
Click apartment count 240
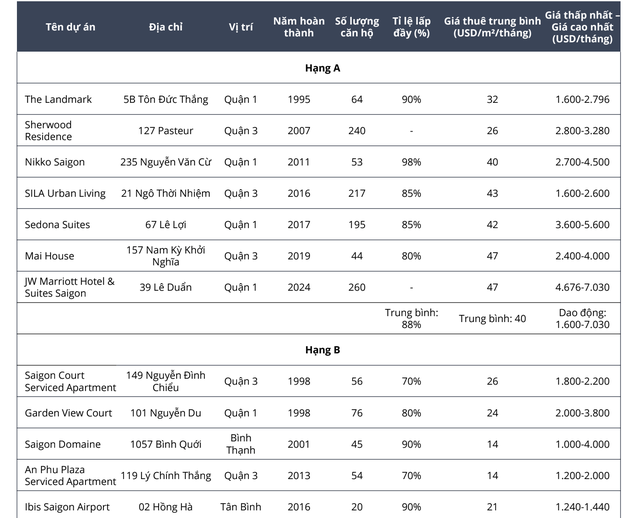click(x=357, y=131)
